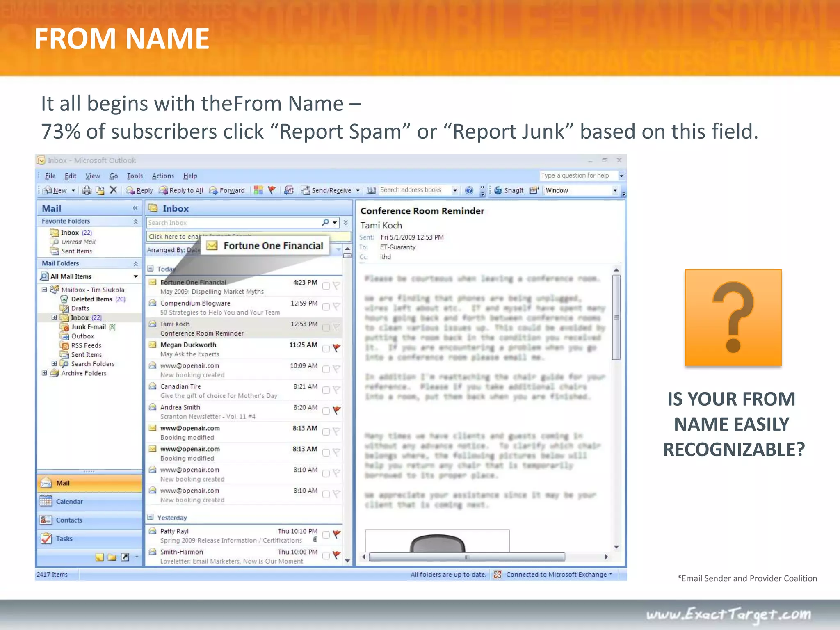Collapse the Mail navigation pane chevrons

coord(135,208)
